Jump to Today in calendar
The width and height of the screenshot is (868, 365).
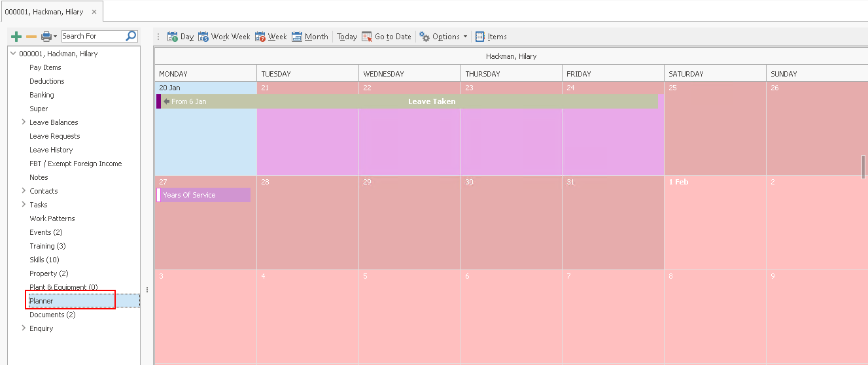[x=347, y=37]
